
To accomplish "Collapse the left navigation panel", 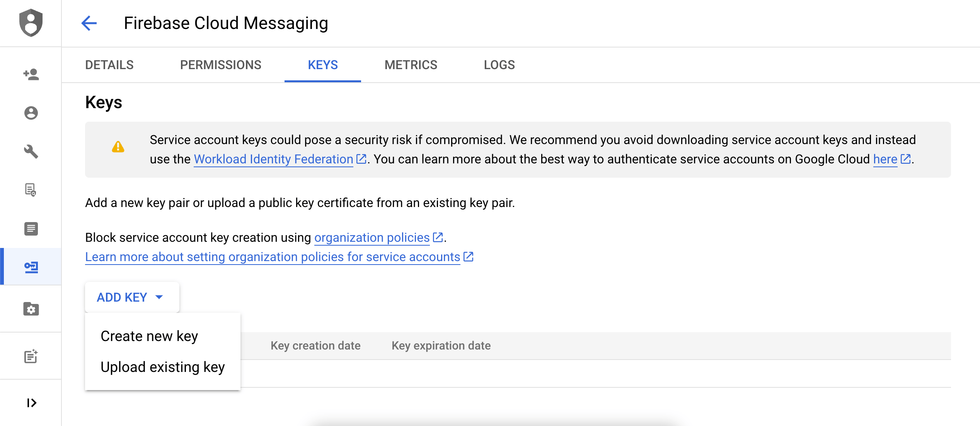I will pyautogui.click(x=31, y=403).
